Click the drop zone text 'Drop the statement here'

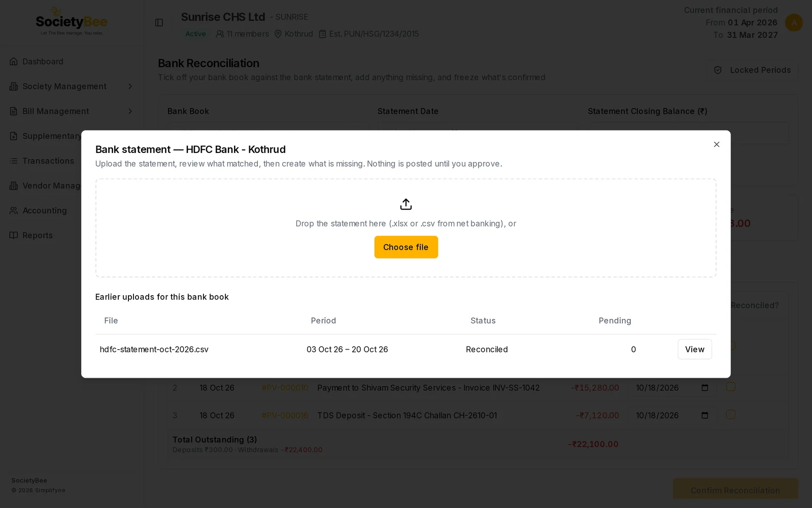[x=341, y=224]
